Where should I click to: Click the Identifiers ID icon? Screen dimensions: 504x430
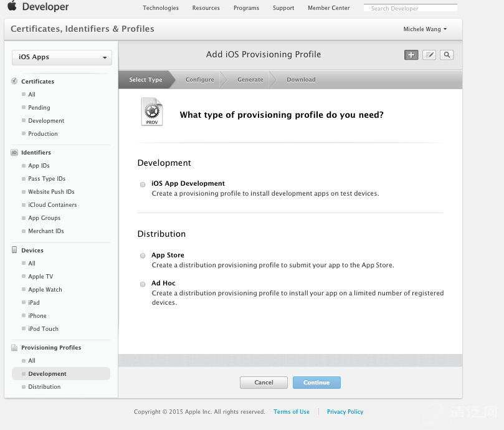click(x=14, y=152)
